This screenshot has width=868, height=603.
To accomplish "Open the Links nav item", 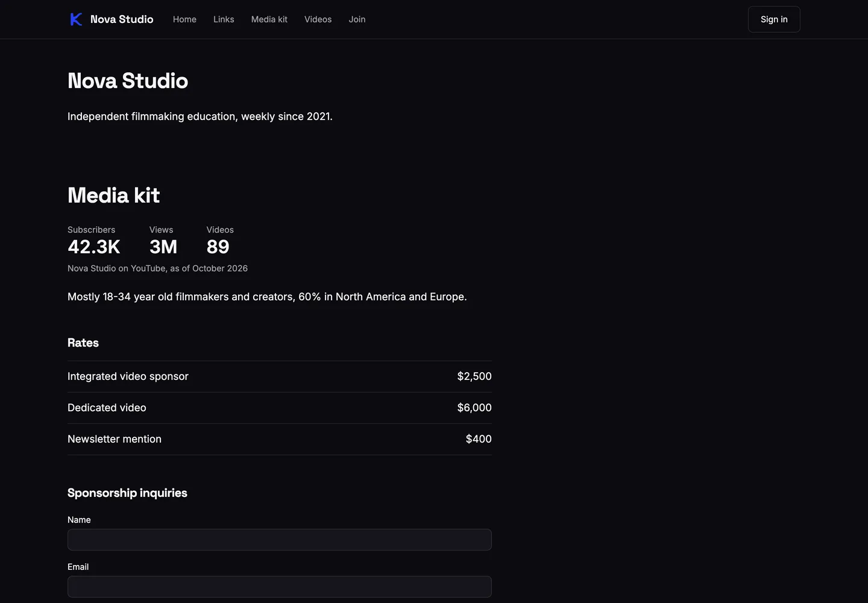I will point(224,19).
